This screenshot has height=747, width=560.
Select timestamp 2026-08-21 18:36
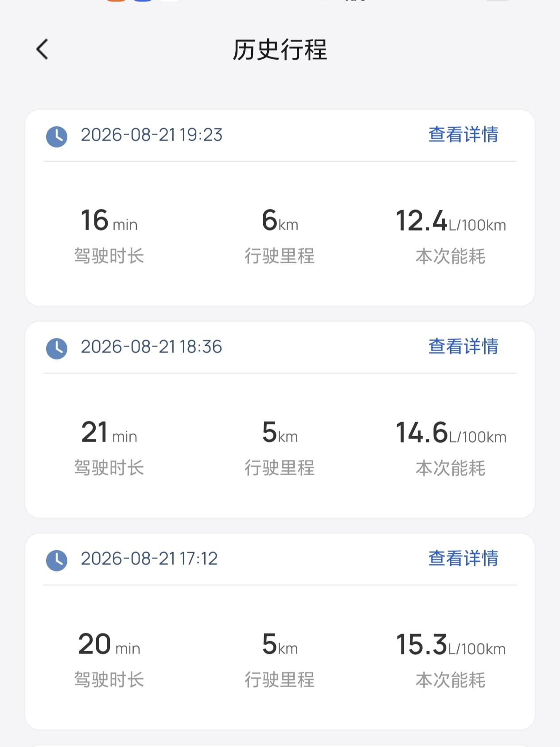(x=152, y=347)
